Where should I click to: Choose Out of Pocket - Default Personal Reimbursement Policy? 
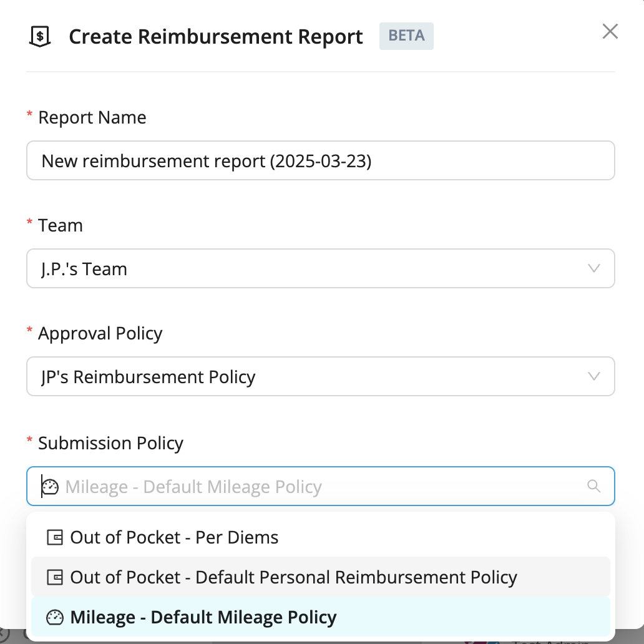320,577
